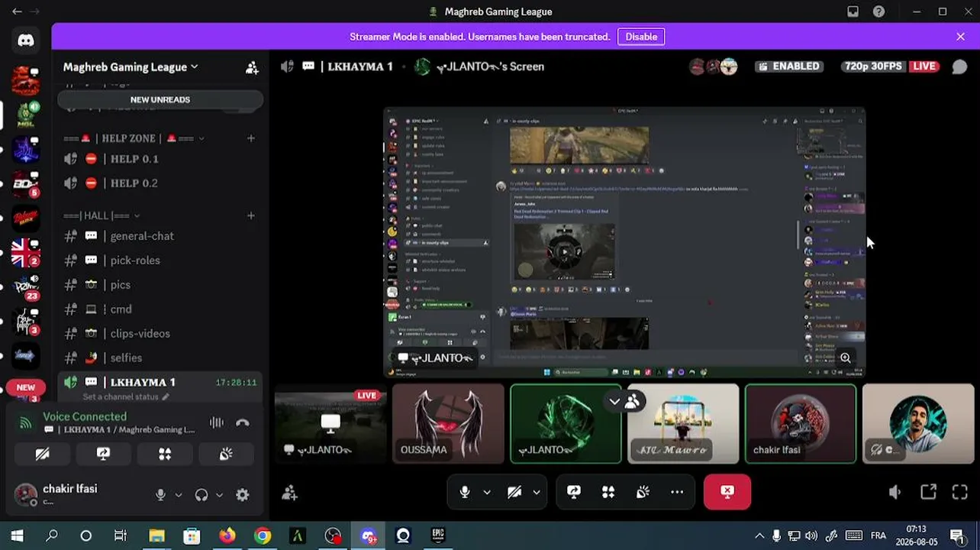This screenshot has width=980, height=550.
Task: Dismiss the Streamer Mode banner
Action: coord(960,37)
